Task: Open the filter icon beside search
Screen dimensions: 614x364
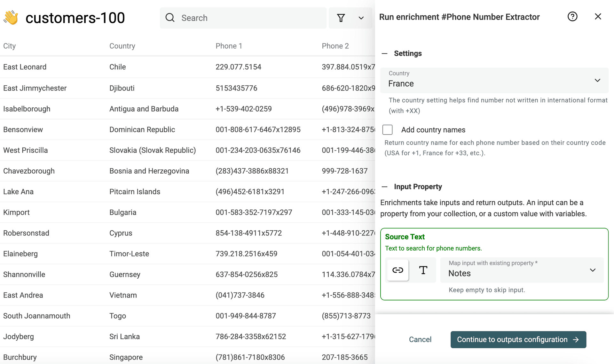Action: [341, 18]
